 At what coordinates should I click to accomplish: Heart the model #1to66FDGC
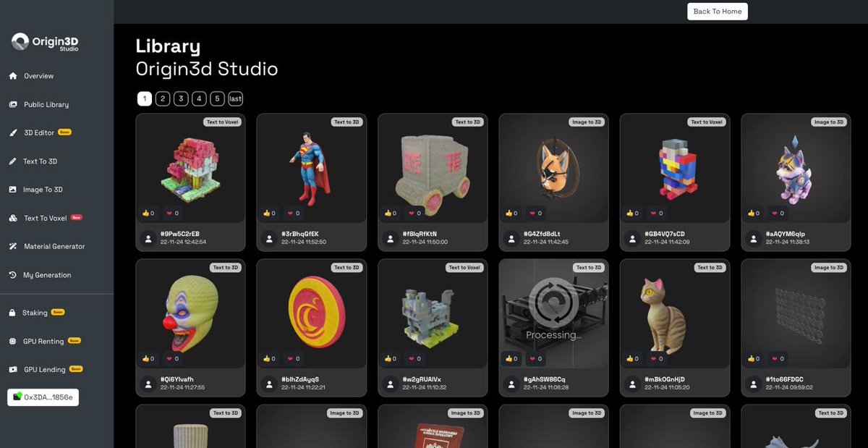coord(778,359)
